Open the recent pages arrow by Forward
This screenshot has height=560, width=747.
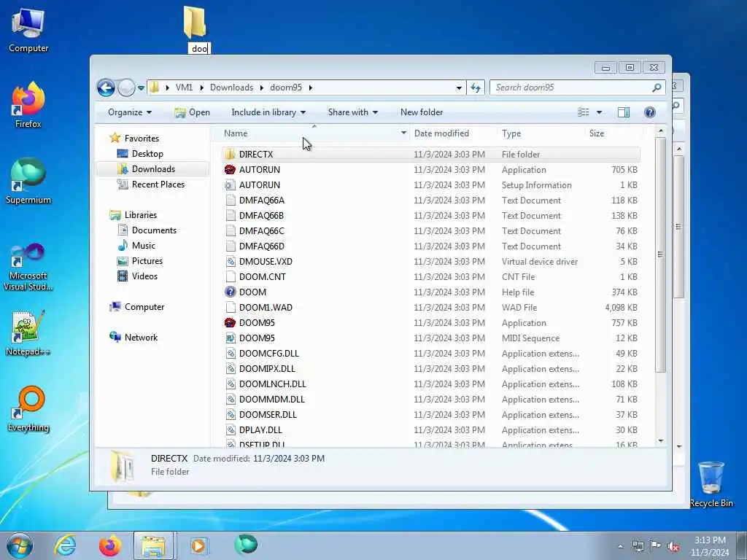(x=141, y=88)
